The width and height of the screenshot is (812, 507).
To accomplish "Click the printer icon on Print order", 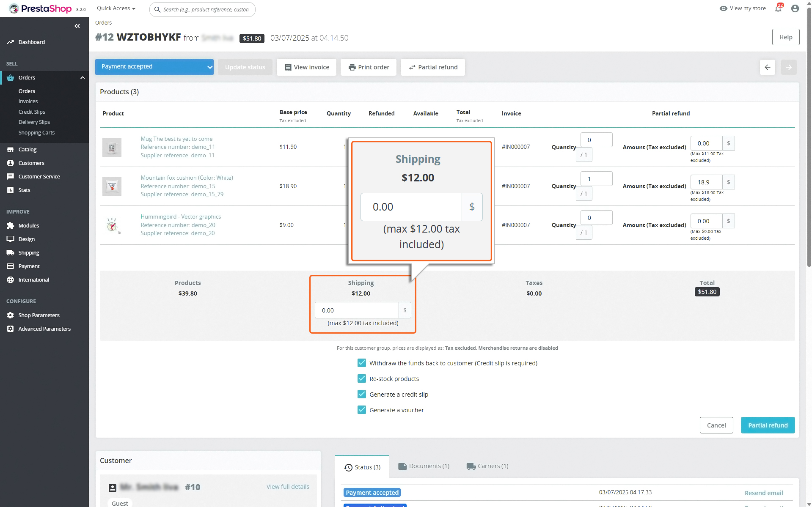I will click(x=352, y=67).
